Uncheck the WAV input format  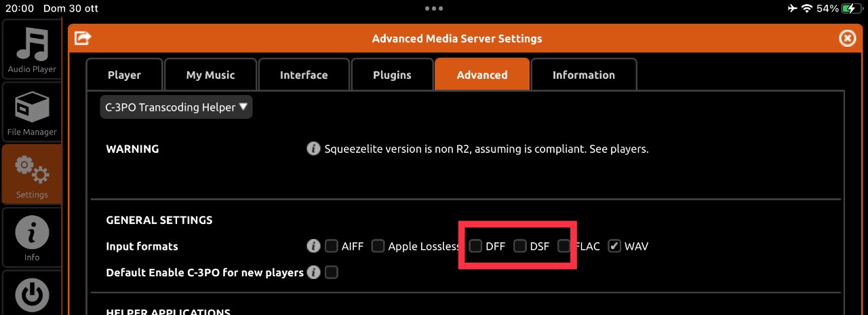pyautogui.click(x=614, y=246)
